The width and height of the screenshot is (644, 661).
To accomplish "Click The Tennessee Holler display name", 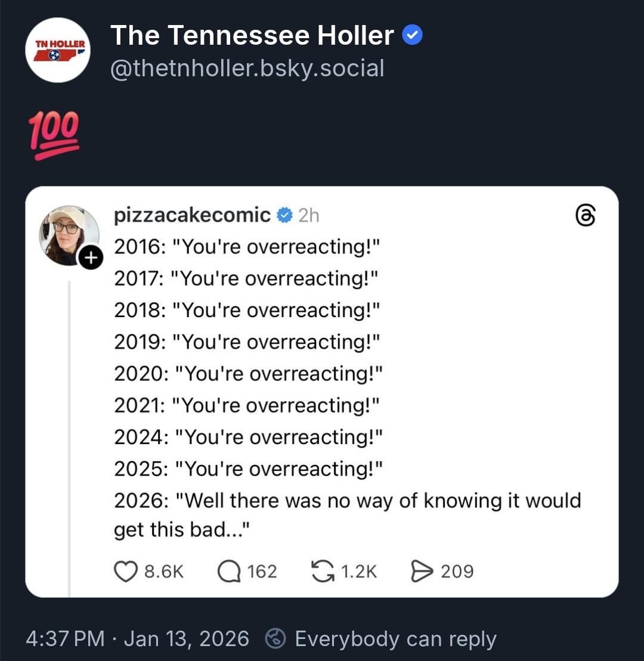I will point(252,36).
